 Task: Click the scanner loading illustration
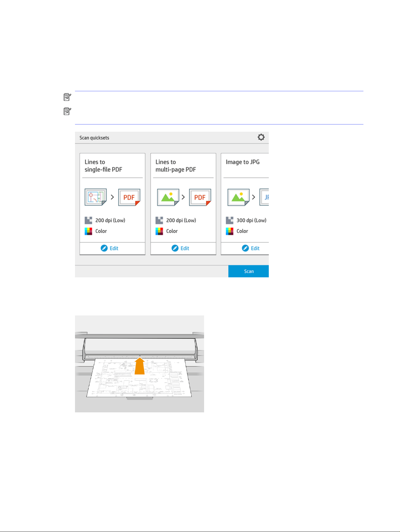139,364
